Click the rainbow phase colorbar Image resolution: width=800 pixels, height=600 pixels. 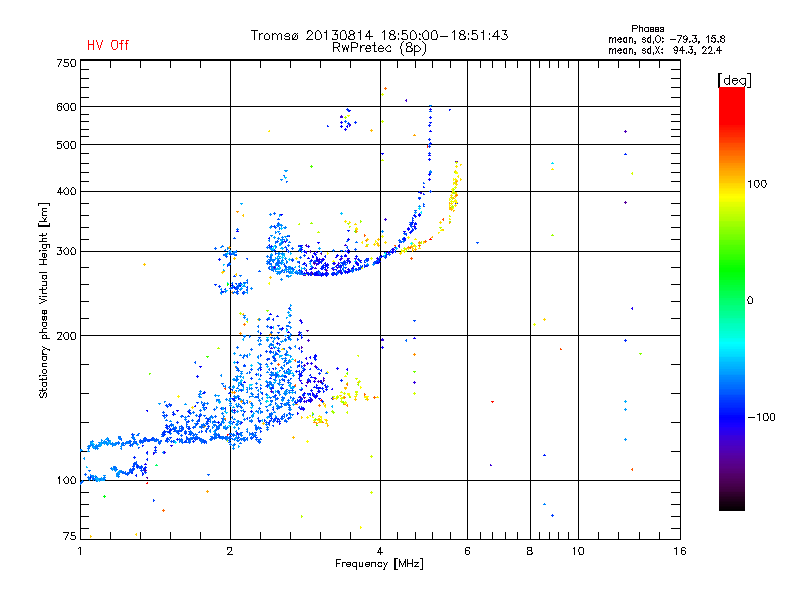click(x=732, y=298)
